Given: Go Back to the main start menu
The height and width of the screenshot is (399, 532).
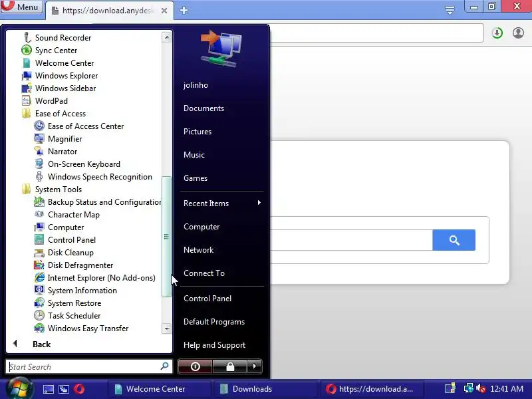Looking at the screenshot, I should [x=32, y=344].
